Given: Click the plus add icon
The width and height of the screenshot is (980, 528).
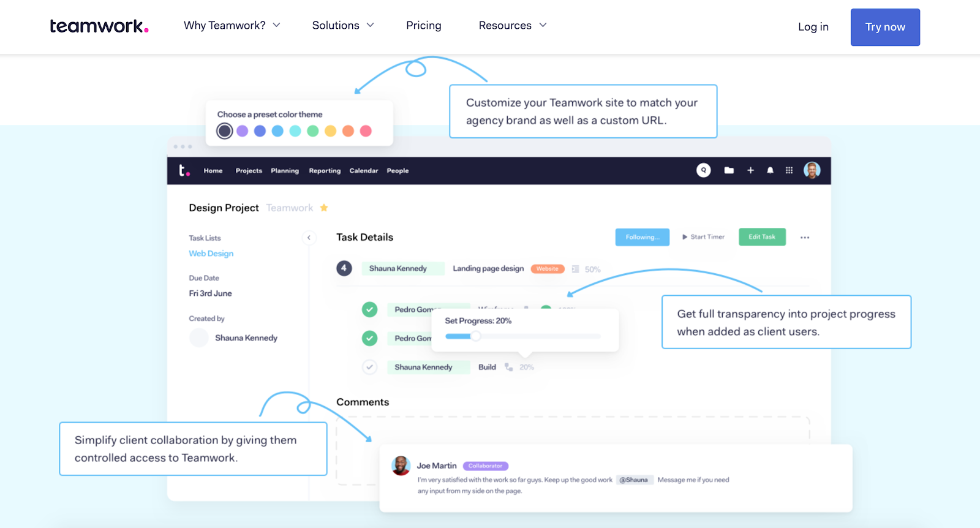Looking at the screenshot, I should coord(750,170).
